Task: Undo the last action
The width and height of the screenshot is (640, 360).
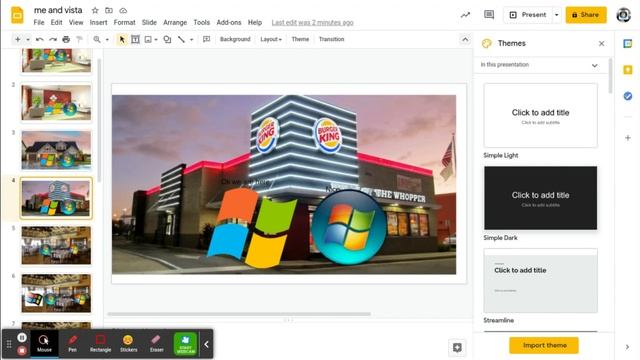Action: [40, 39]
